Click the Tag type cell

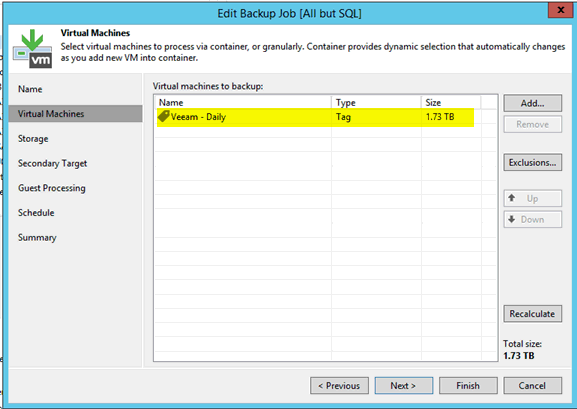[343, 117]
